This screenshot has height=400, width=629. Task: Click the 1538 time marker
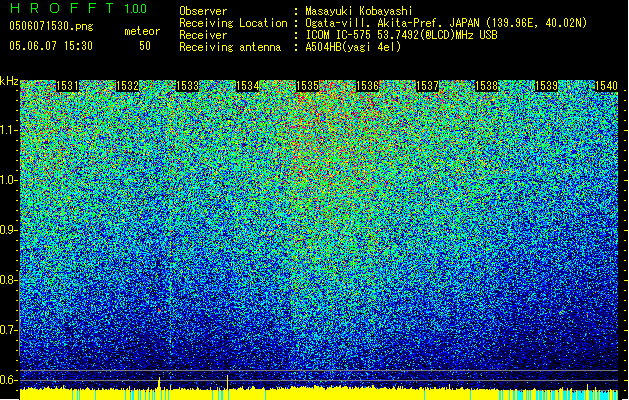(x=487, y=86)
